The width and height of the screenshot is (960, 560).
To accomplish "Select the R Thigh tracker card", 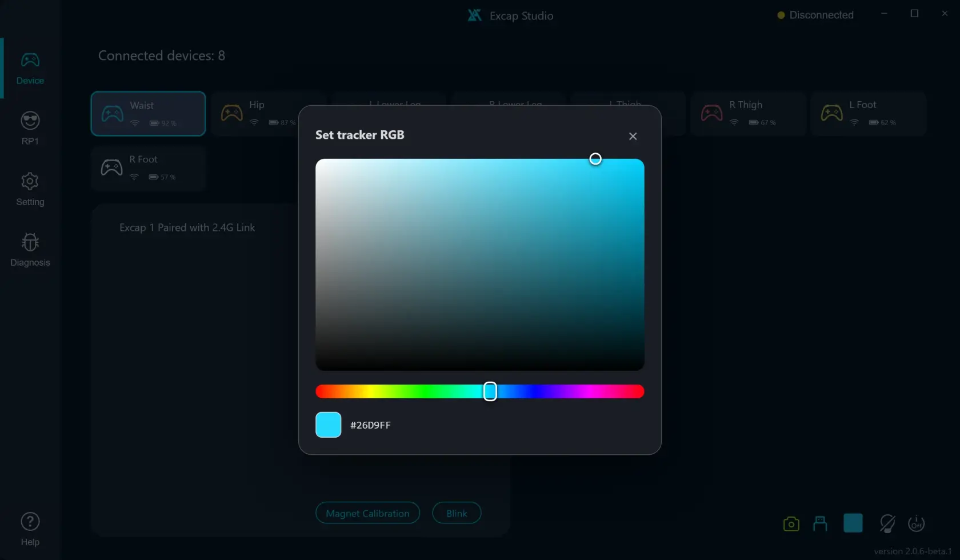I will [x=748, y=113].
